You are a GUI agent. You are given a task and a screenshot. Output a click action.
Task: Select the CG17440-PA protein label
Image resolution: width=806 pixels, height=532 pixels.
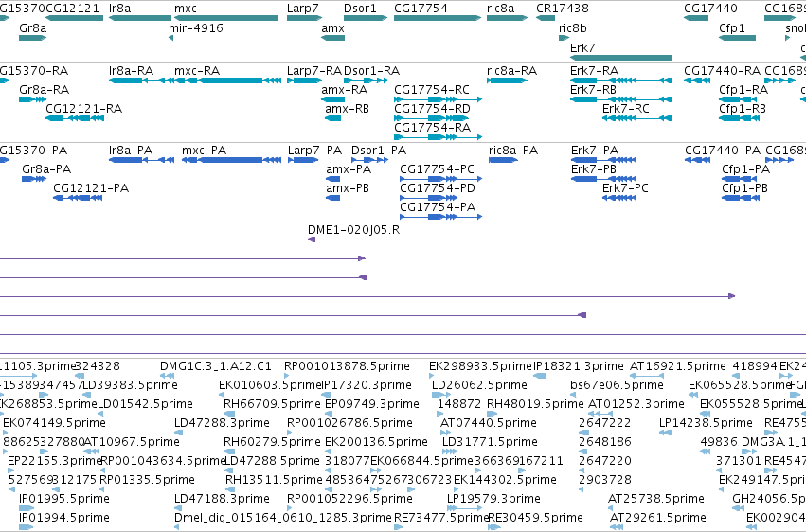click(723, 150)
